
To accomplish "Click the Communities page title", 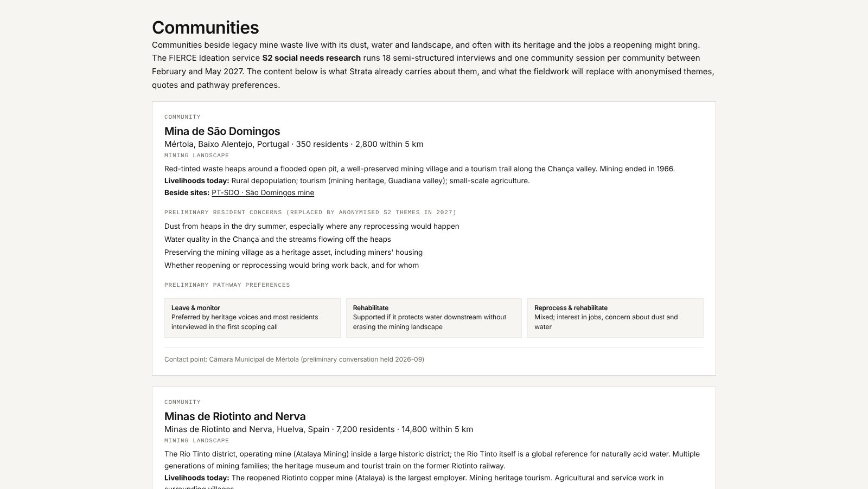I will click(205, 27).
